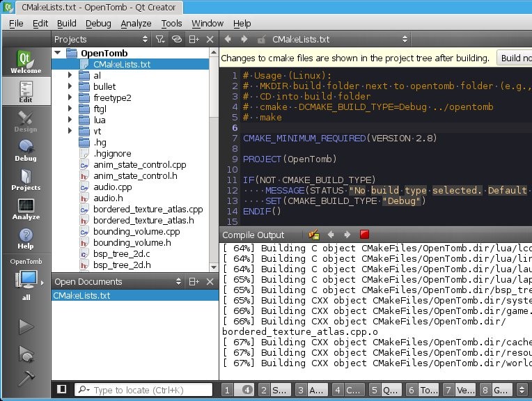The height and width of the screenshot is (401, 532).
Task: Click the green Run button
Action: (26, 327)
